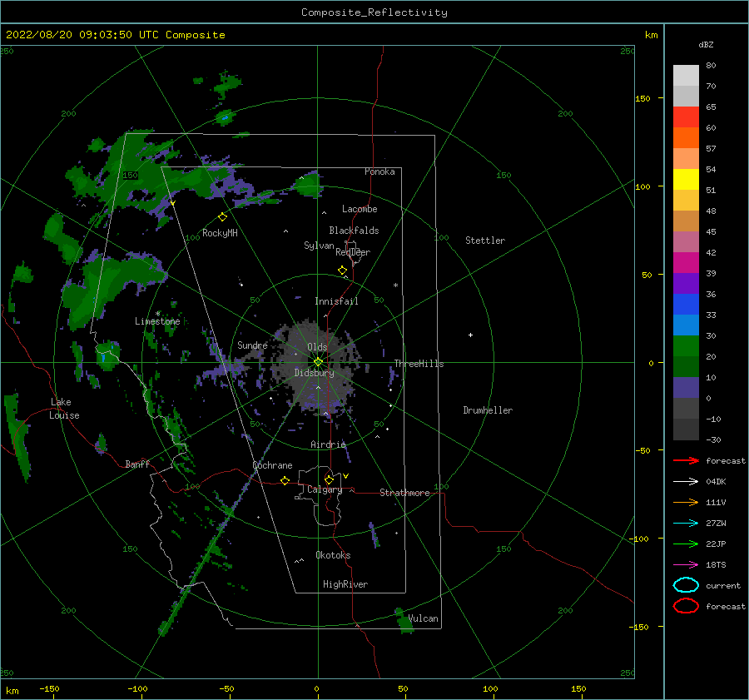The image size is (749, 700).
Task: Click the yellow diamond marker inside Calgary outline
Action: 329,479
